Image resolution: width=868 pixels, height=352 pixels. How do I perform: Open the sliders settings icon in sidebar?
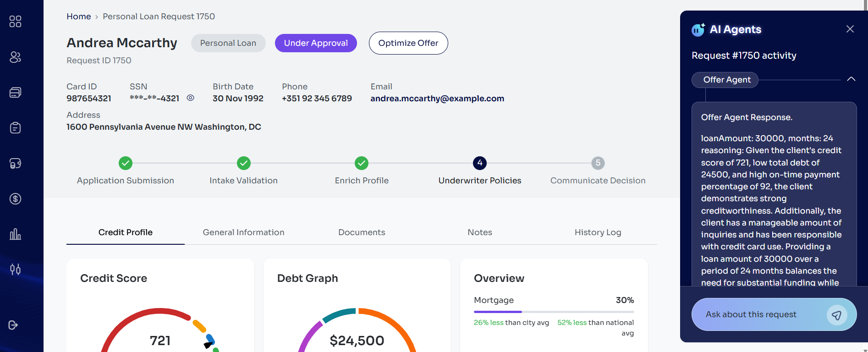coord(15,269)
